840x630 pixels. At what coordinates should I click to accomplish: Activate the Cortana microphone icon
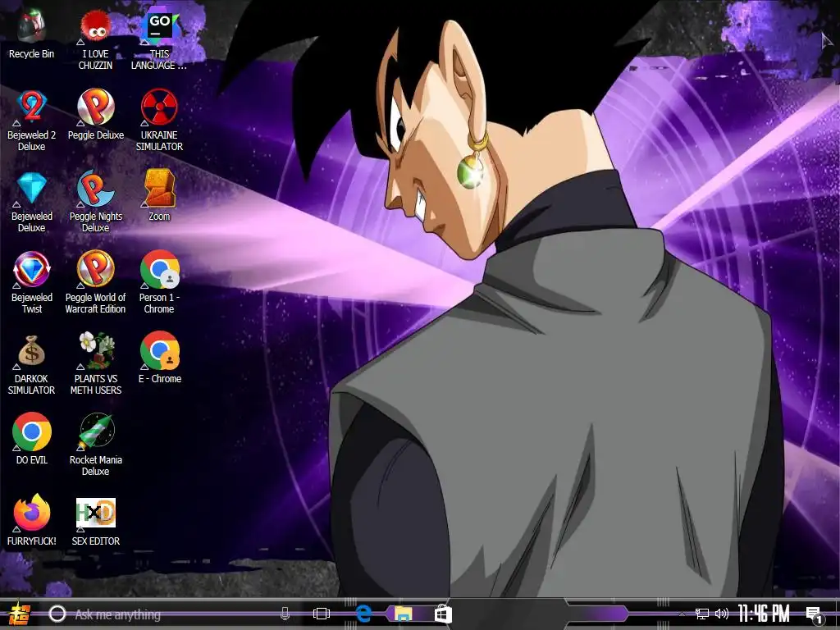click(285, 614)
